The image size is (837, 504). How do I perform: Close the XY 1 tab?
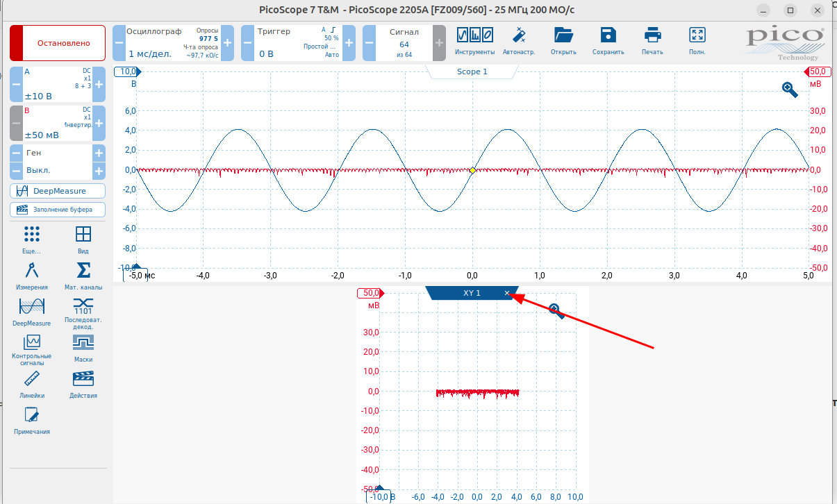(x=507, y=293)
